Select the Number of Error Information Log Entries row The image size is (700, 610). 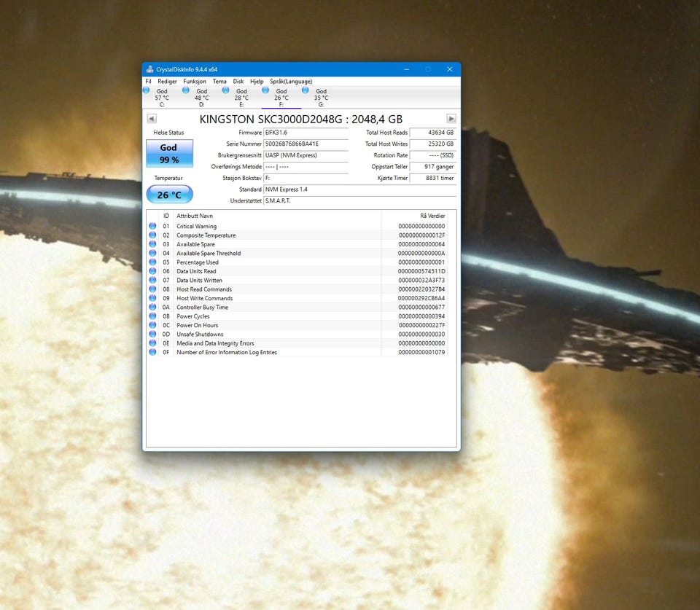point(297,352)
